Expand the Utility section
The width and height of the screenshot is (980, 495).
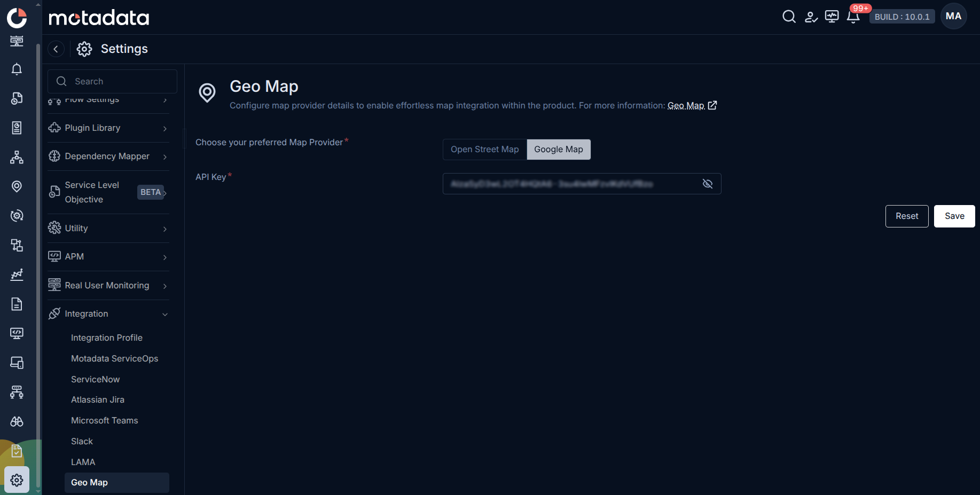pos(108,229)
